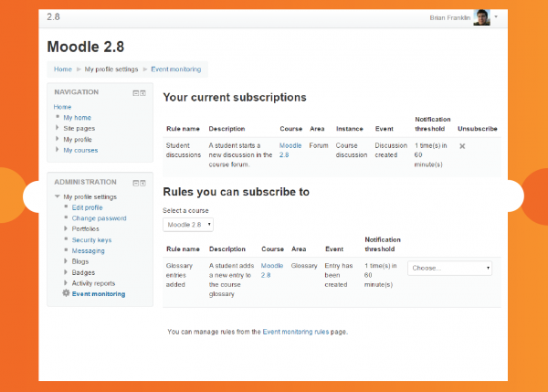Click My profile settings in breadcrumb
The height and width of the screenshot is (392, 548).
111,69
